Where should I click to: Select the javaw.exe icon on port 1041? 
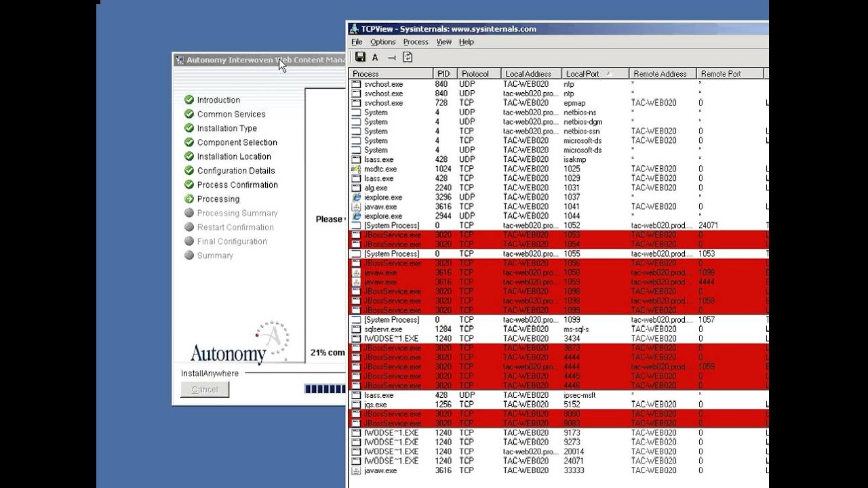pos(356,207)
